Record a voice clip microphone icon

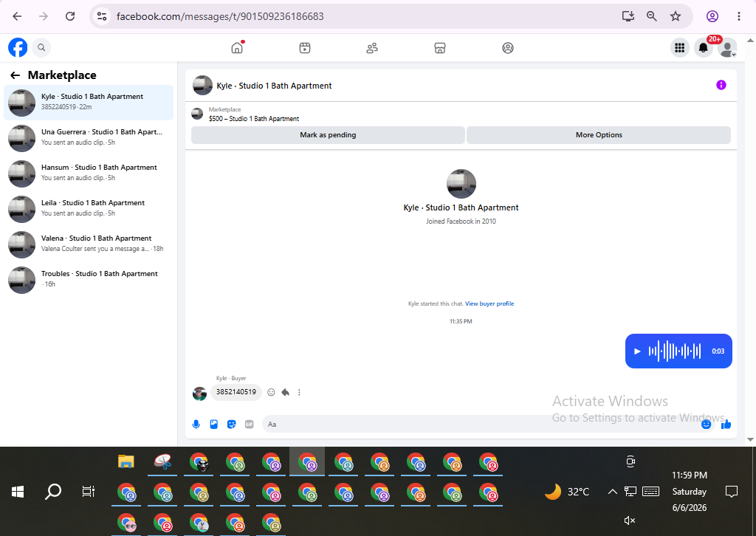tap(196, 425)
